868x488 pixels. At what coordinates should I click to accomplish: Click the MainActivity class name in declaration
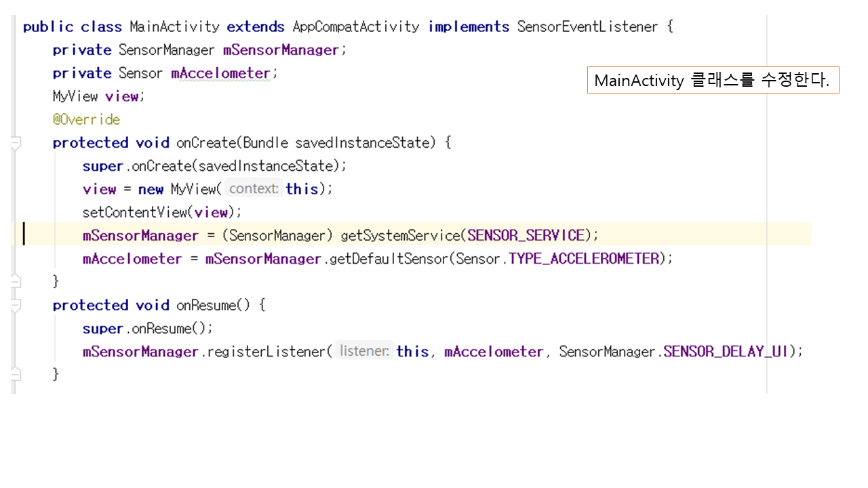point(174,27)
